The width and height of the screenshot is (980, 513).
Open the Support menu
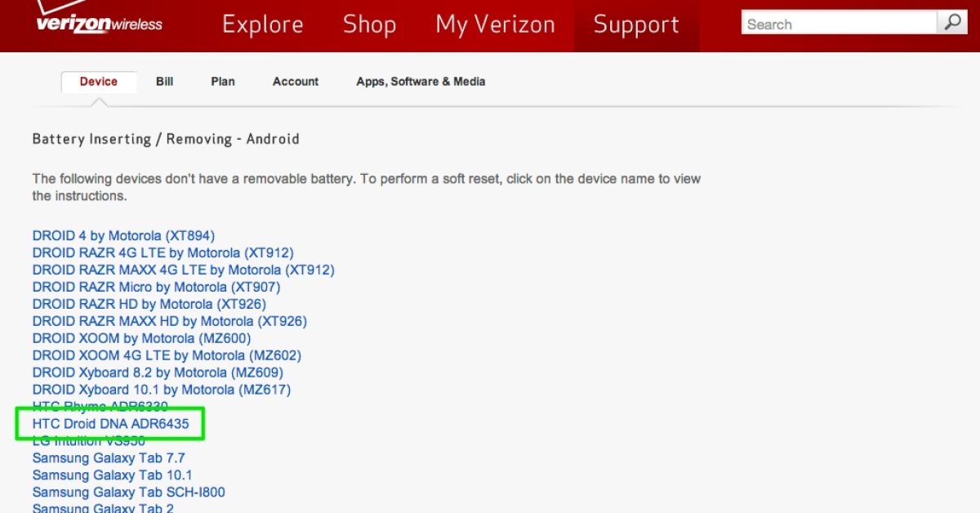pyautogui.click(x=636, y=25)
